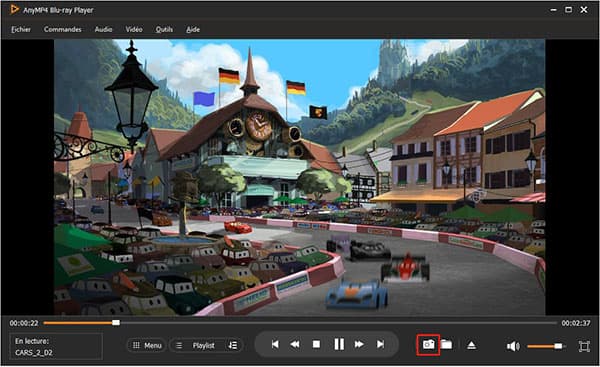Open the Commandes menu
This screenshot has width=600, height=367.
pyautogui.click(x=62, y=29)
